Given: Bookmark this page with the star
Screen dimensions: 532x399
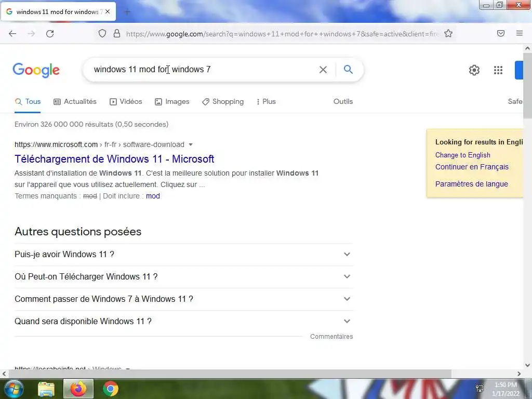Looking at the screenshot, I should [x=448, y=34].
